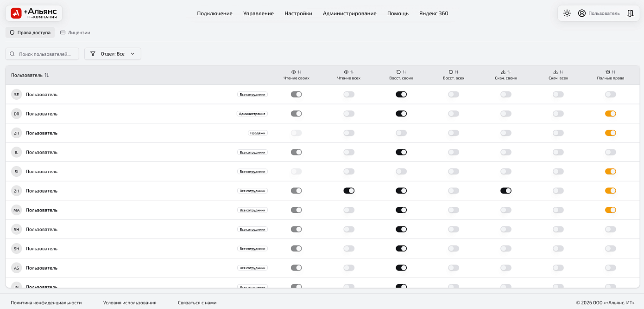Click the MA user avatar
The image size is (644, 309).
17,210
